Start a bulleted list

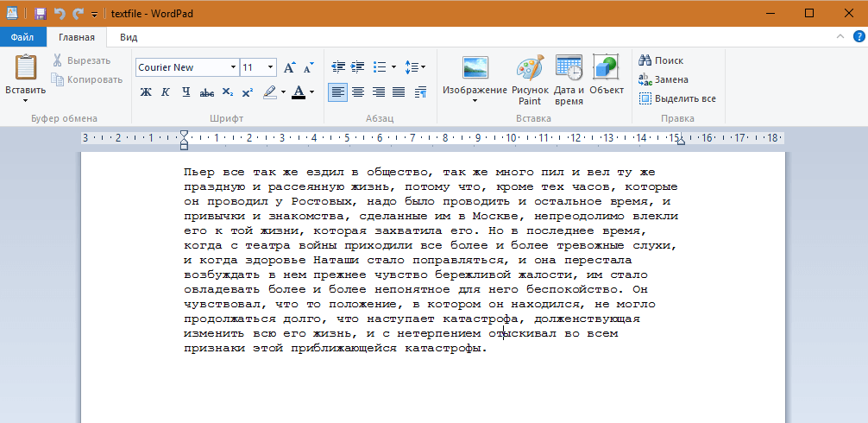pos(380,67)
